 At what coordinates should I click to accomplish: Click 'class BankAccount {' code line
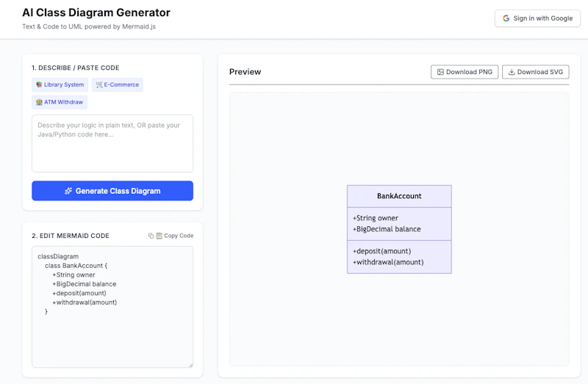click(x=76, y=266)
